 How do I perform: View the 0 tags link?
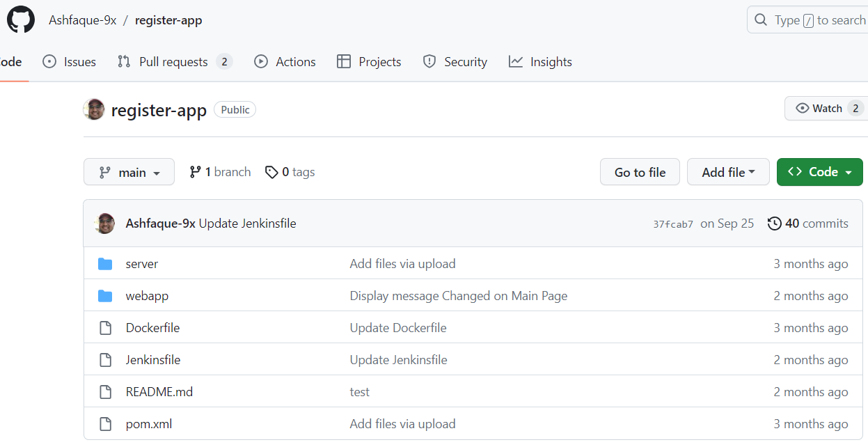tap(290, 172)
